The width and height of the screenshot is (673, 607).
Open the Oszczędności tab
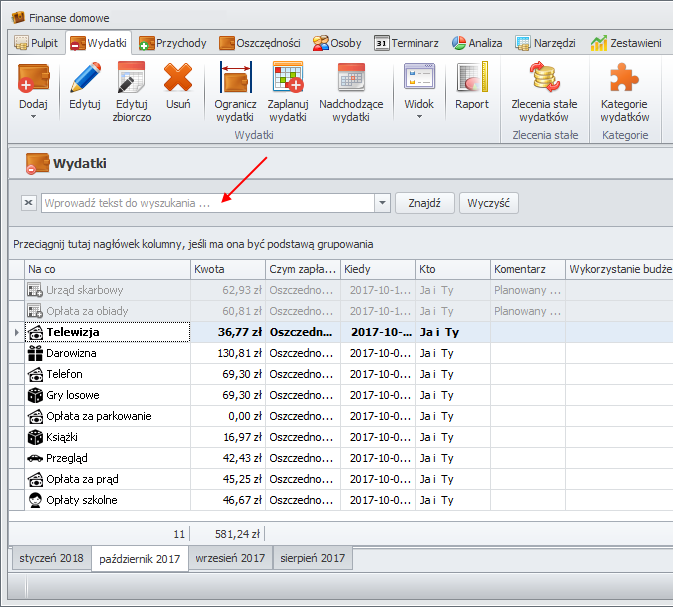tap(260, 43)
